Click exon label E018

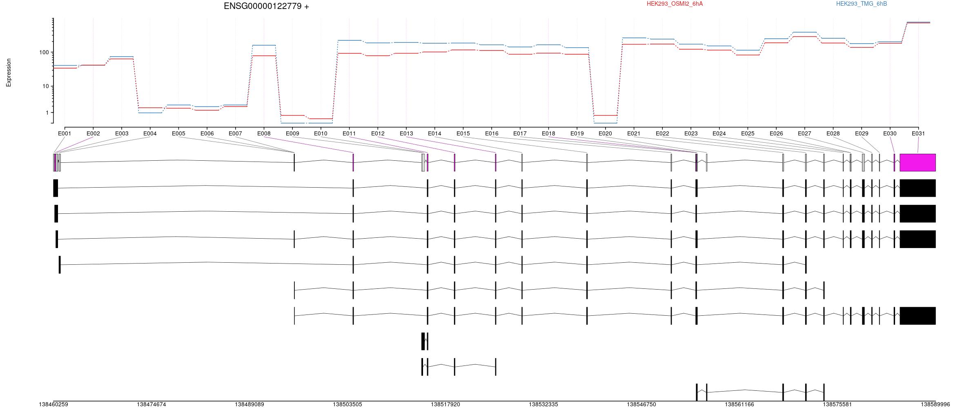[x=548, y=133]
